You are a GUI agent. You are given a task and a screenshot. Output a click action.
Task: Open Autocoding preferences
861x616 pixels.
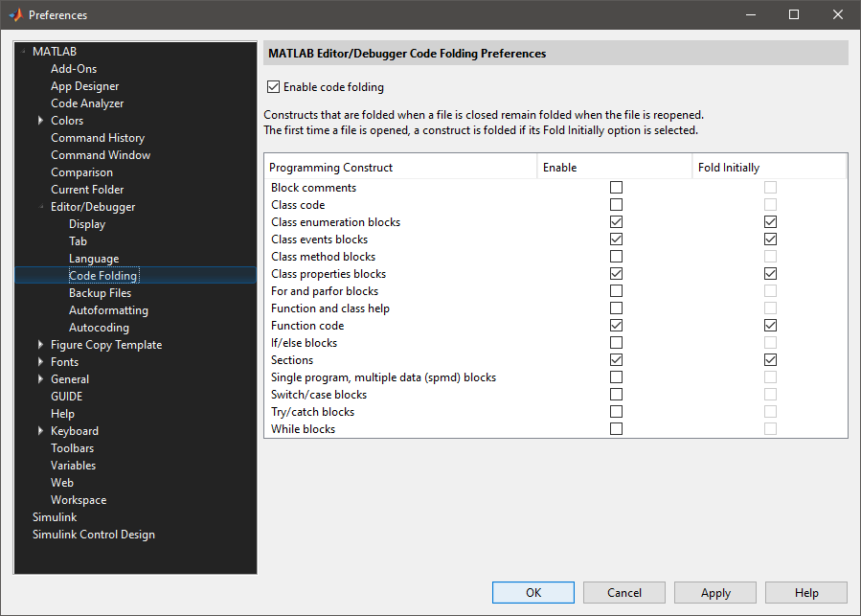[x=99, y=328]
